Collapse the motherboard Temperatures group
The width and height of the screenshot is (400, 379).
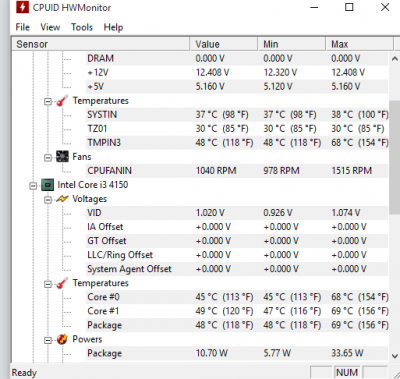(x=48, y=101)
